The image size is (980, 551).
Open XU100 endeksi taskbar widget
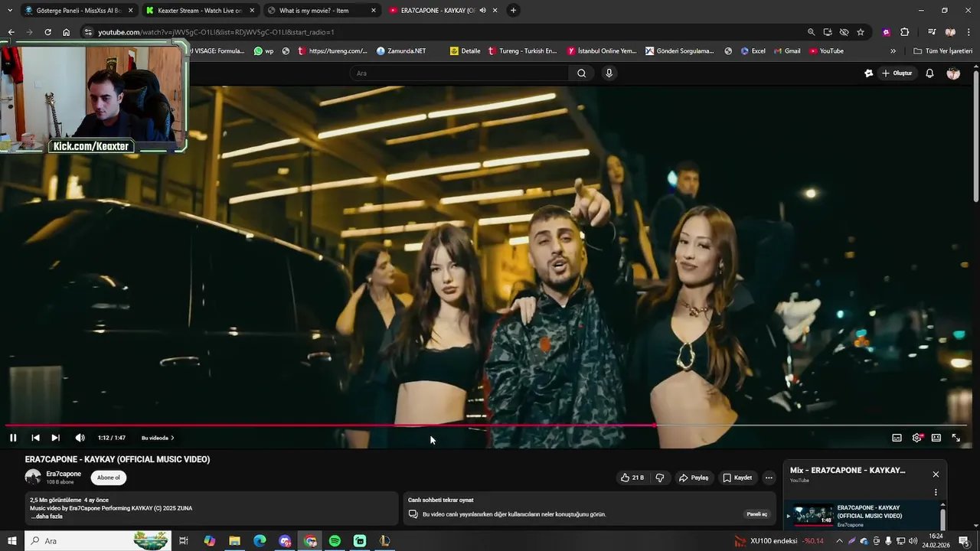pyautogui.click(x=780, y=541)
